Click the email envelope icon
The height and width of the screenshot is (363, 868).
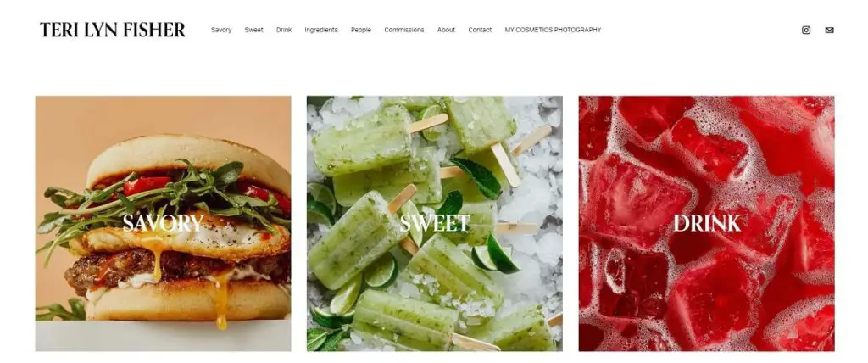coord(829,30)
